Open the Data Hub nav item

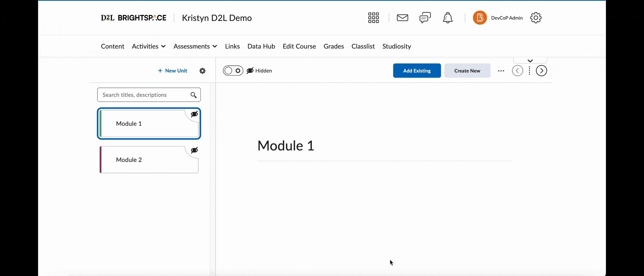coord(261,46)
